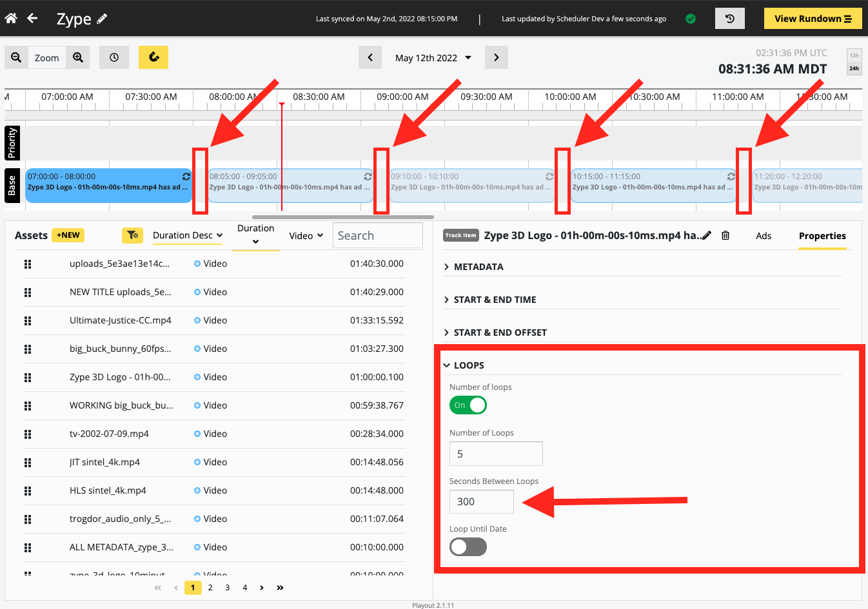Screen dimensions: 868x609
Task: Turn off Number of loops toggle
Action: coord(468,405)
